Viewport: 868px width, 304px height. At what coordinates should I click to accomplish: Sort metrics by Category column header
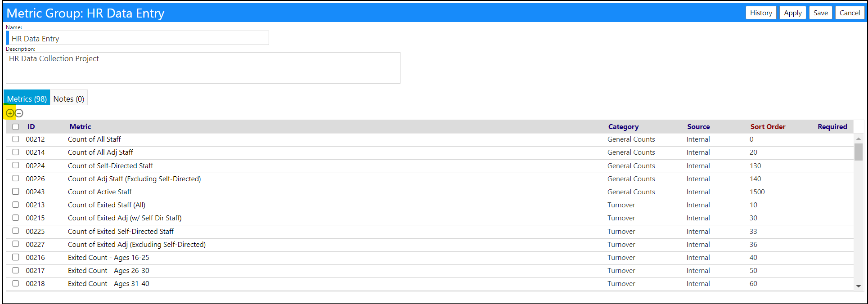[623, 127]
